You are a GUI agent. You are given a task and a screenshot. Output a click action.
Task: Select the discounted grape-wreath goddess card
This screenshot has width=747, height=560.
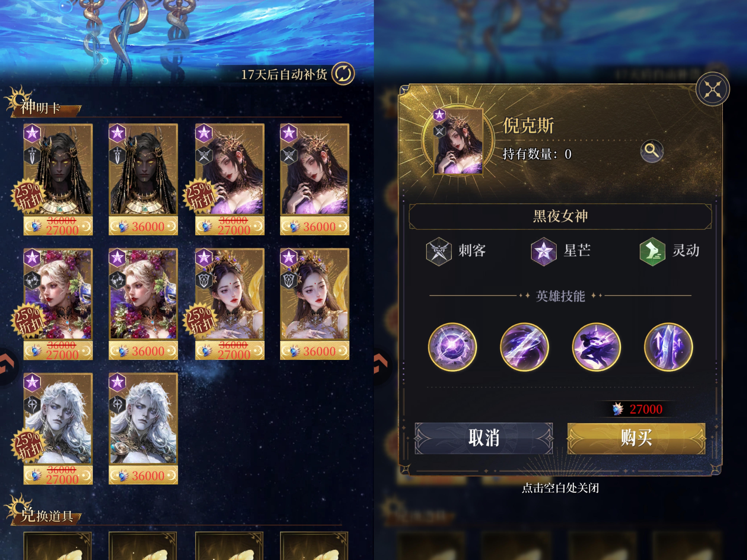coord(58,304)
